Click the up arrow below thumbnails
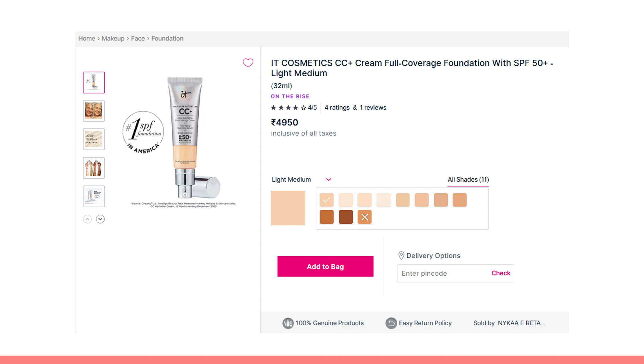644x364 pixels. [x=87, y=219]
